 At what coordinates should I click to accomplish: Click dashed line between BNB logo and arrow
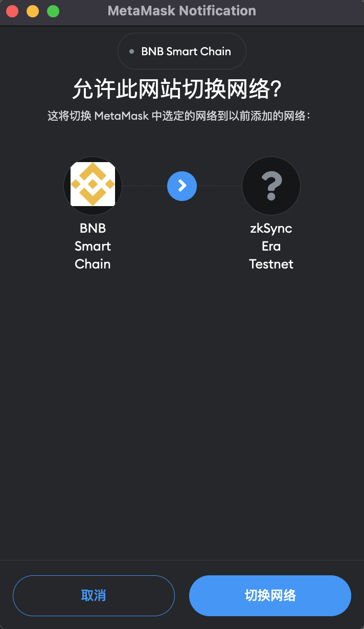145,186
